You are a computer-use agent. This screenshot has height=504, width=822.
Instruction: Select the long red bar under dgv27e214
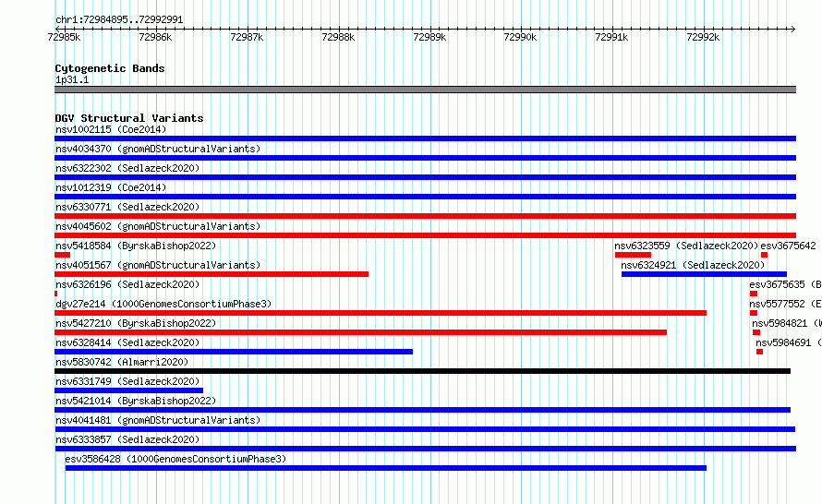click(x=381, y=313)
